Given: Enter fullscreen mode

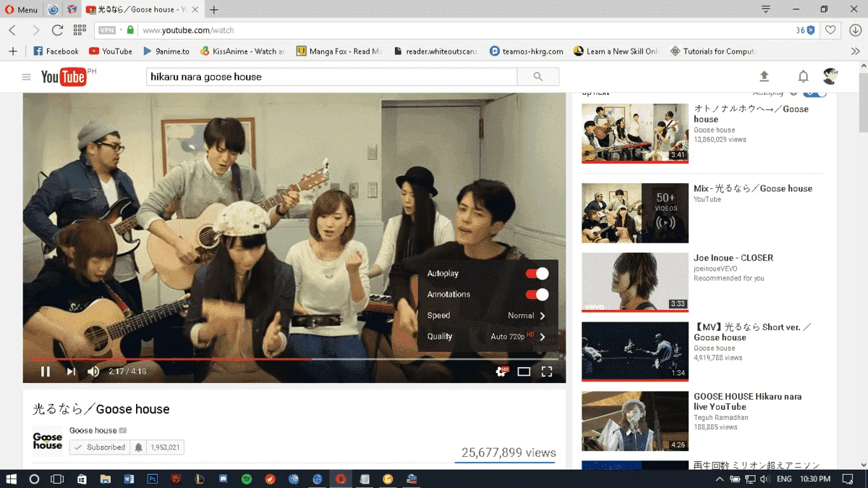Looking at the screenshot, I should (547, 371).
